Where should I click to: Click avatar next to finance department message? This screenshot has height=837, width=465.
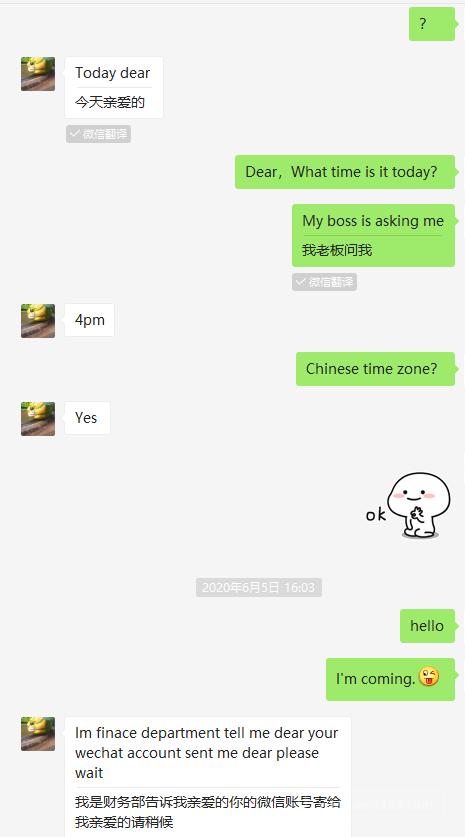coord(38,734)
